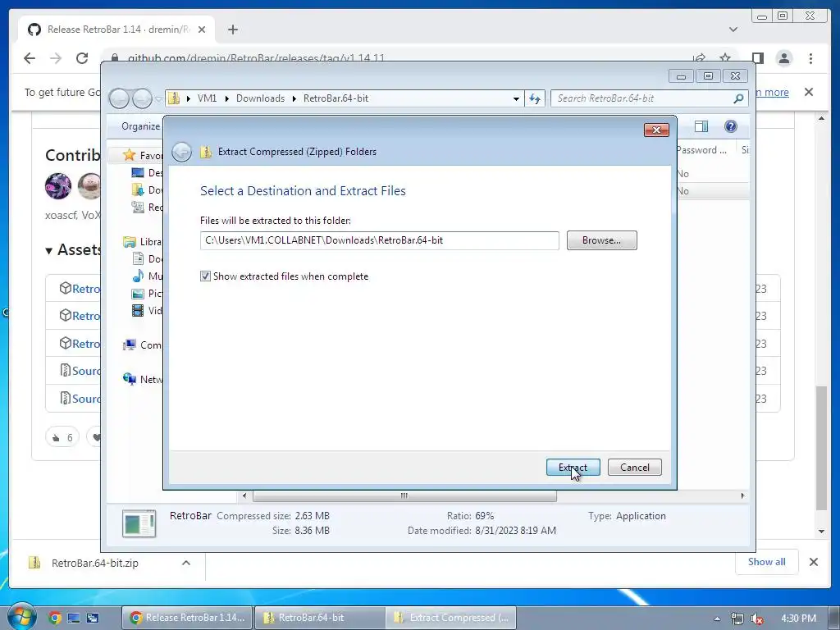The width and height of the screenshot is (840, 630).
Task: Click RetroBar.64-bit.zip in downloads bar
Action: [x=95, y=563]
